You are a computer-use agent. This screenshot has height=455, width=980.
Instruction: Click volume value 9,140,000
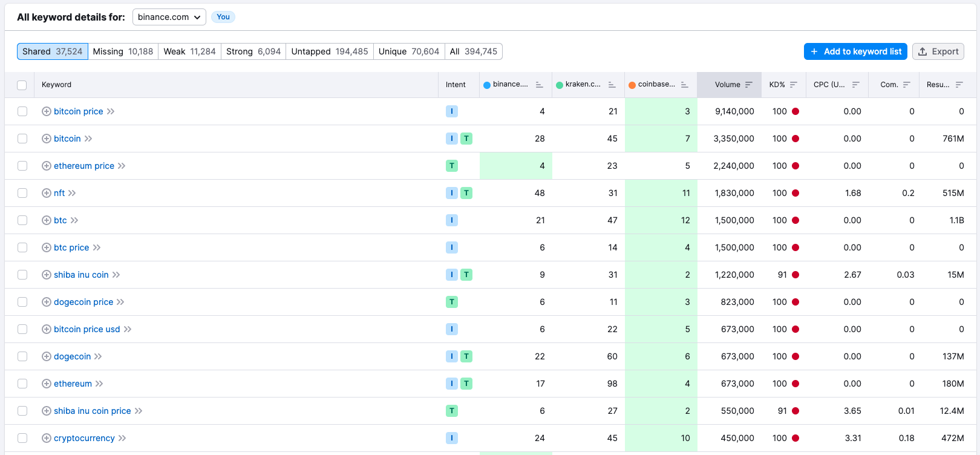pos(734,111)
